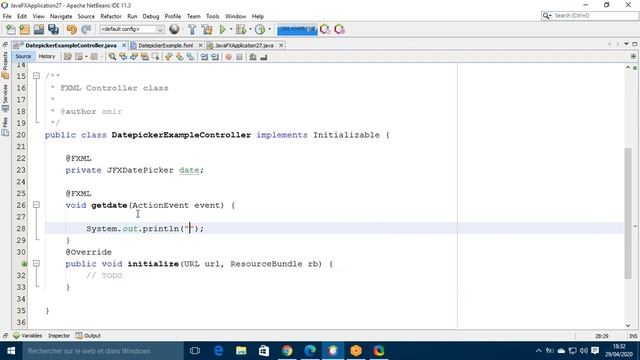Click the Shift Line Left icon
Screen dimensions: 640x360
204,57
